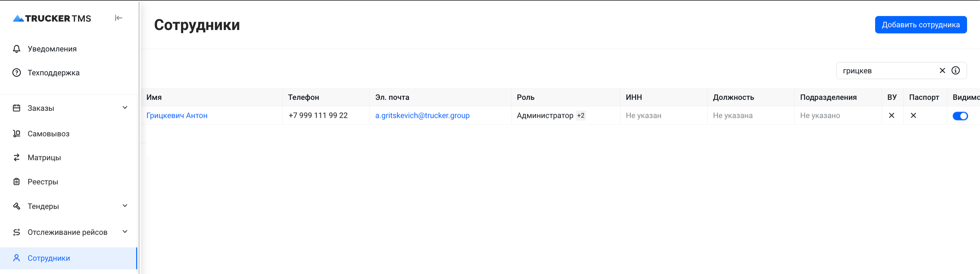980x274 pixels.
Task: Click email a.gritskevich@trucker.group
Action: pos(422,115)
